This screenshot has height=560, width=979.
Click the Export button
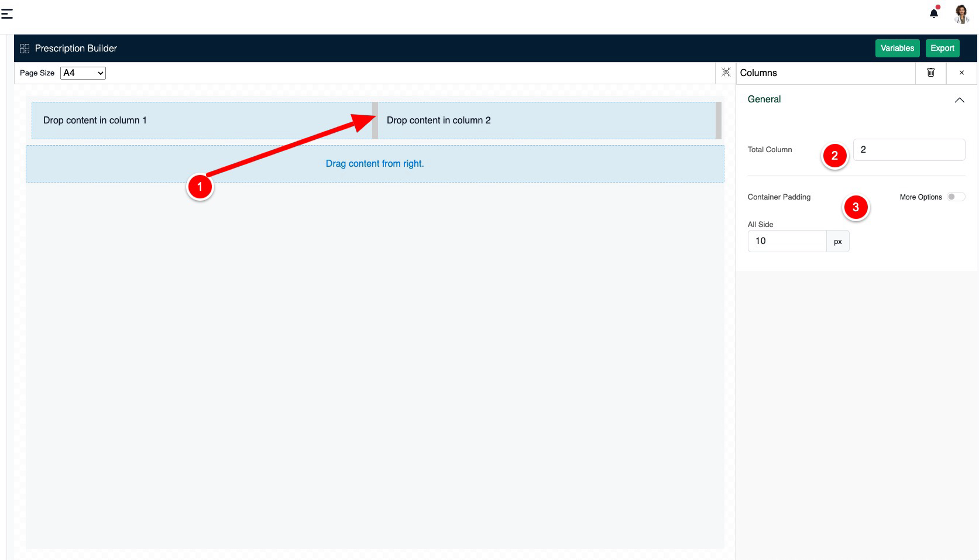pos(942,48)
